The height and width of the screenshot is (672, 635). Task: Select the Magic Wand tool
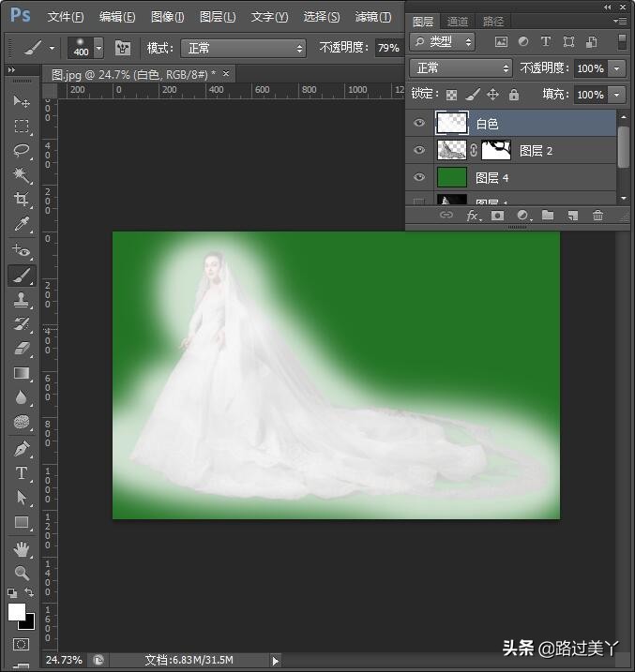coord(21,175)
